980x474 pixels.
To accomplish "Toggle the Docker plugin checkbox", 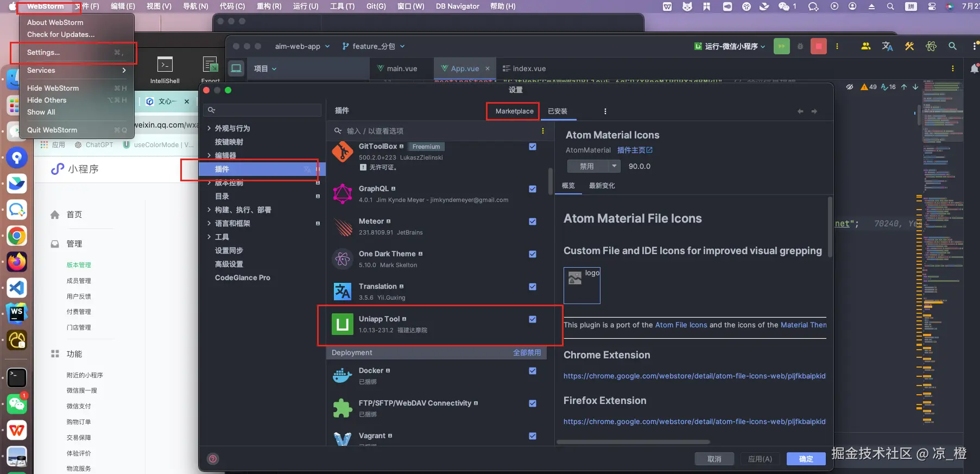I will (533, 371).
